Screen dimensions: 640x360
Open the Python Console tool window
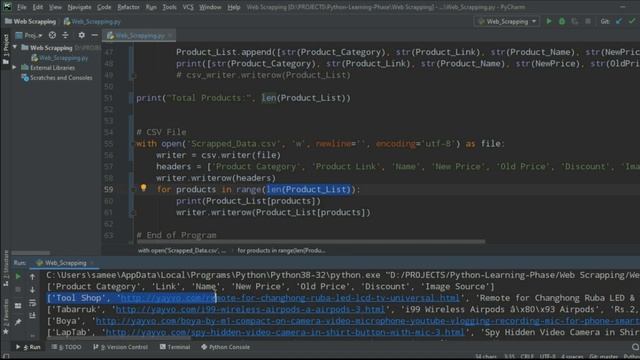click(x=225, y=347)
